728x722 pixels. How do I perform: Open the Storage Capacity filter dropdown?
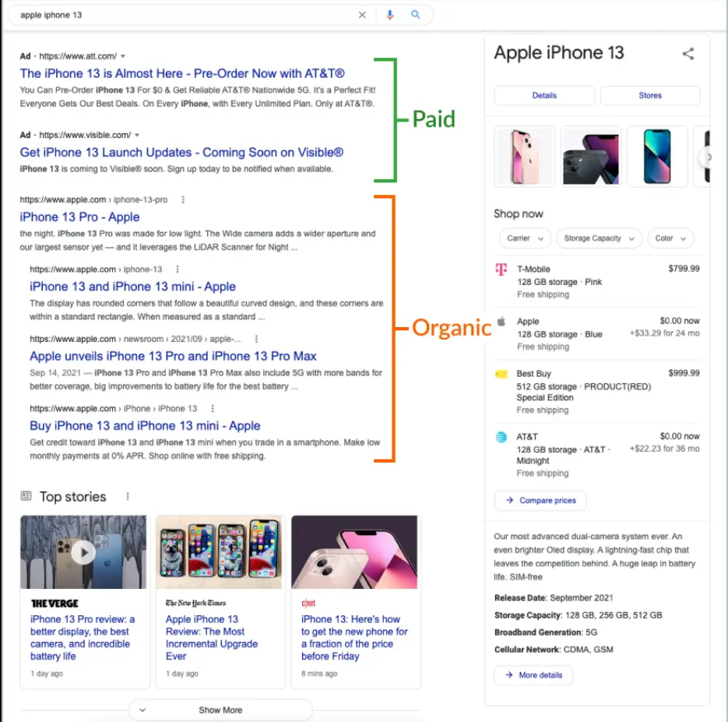click(598, 238)
